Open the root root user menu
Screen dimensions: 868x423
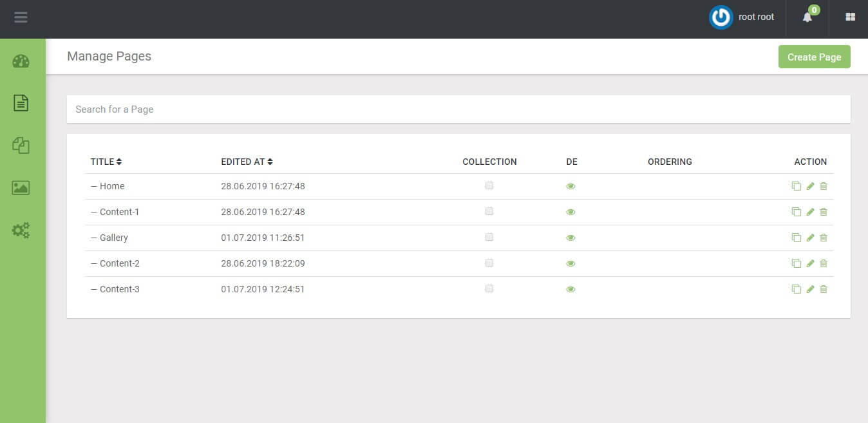tap(756, 17)
